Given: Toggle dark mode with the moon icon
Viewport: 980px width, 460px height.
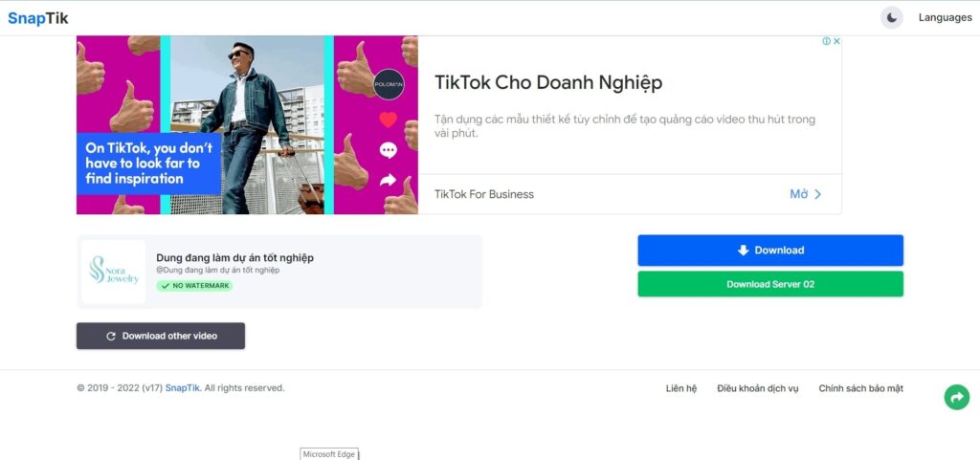Looking at the screenshot, I should pos(891,17).
